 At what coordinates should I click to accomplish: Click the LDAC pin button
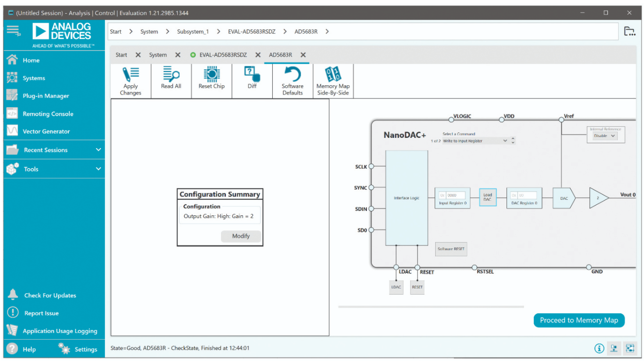[x=396, y=287]
